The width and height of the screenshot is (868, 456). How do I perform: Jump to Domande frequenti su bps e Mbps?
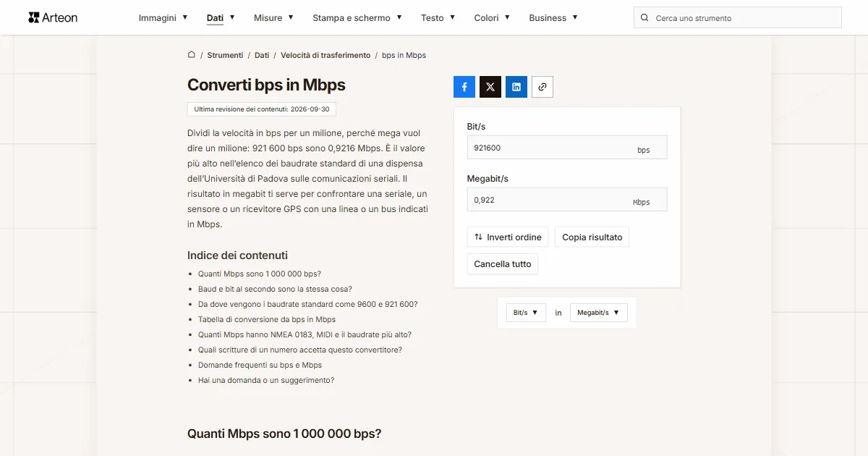tap(260, 365)
